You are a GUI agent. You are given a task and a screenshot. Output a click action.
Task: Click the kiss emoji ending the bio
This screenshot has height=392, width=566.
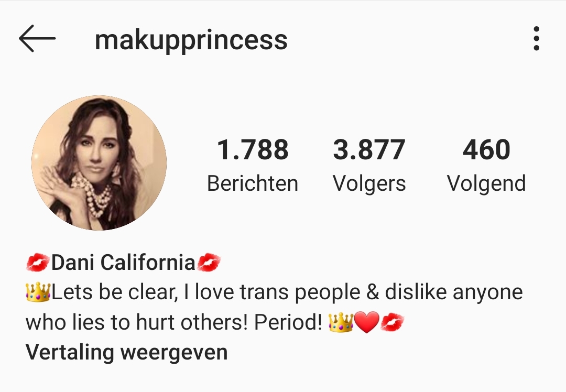[393, 322]
